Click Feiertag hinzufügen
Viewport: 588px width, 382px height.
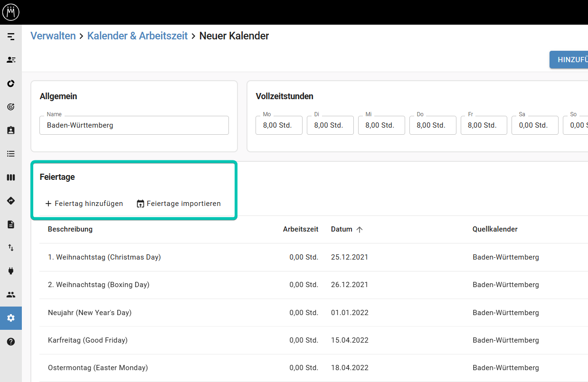[x=84, y=204]
